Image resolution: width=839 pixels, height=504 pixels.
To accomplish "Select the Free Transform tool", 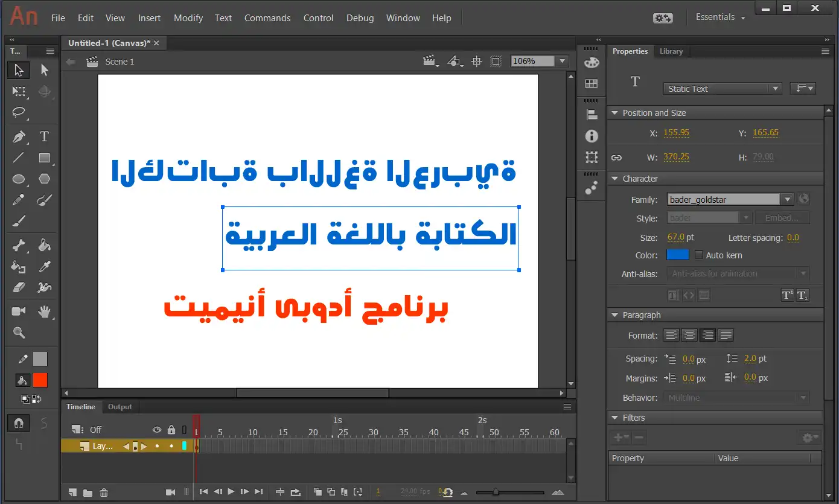I will (x=19, y=92).
